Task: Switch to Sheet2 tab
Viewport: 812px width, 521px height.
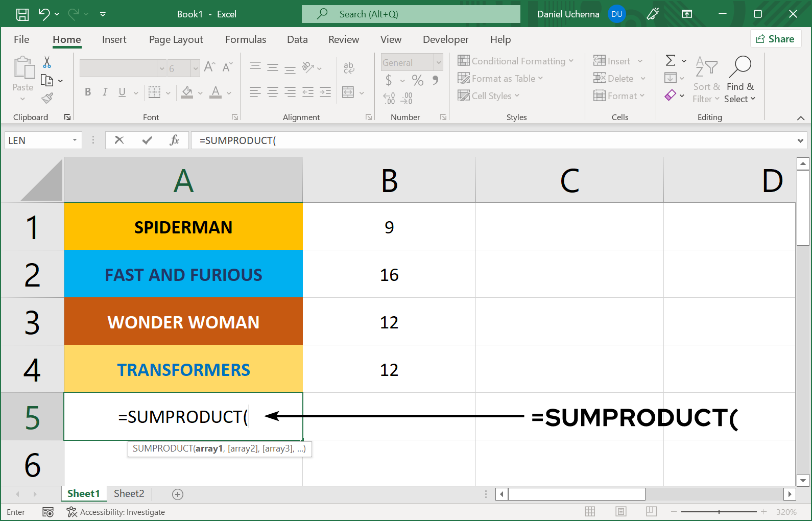Action: [129, 493]
